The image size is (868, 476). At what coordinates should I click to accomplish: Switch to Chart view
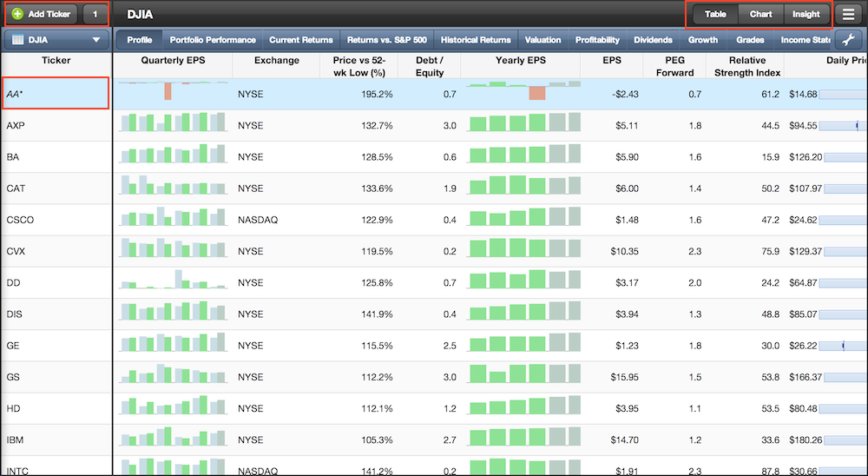(760, 15)
